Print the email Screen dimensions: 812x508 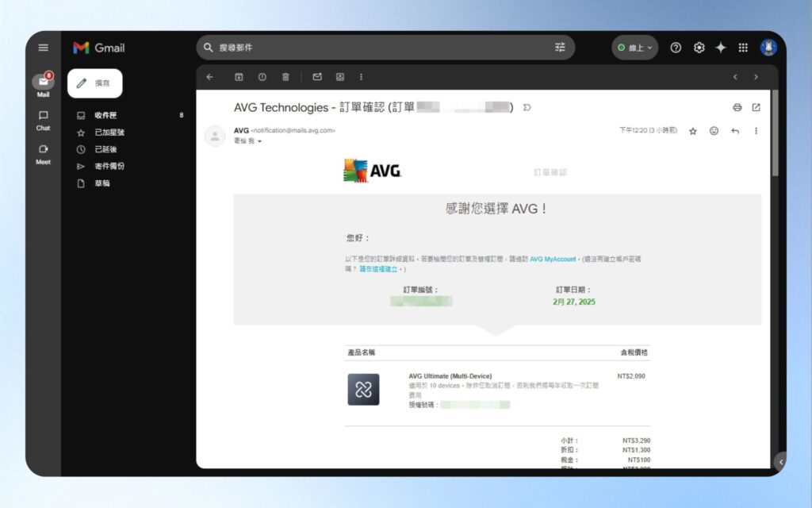(x=737, y=107)
